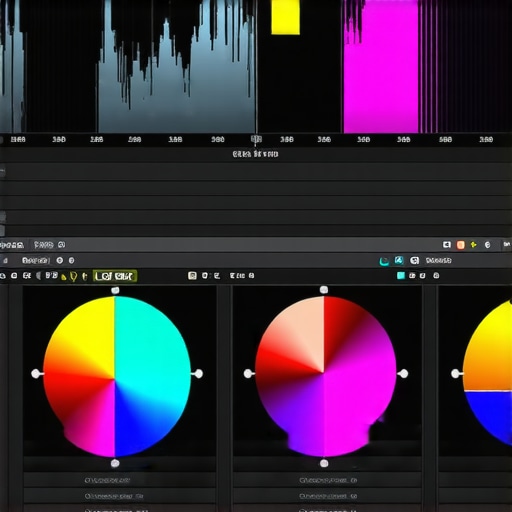
Task: Click the small icon immediately right of the cyan filled square
Action: point(412,276)
